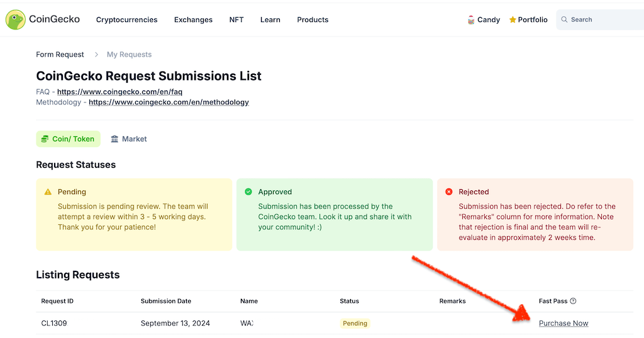This screenshot has width=644, height=338.
Task: Click the search magnifier icon
Action: click(x=564, y=19)
